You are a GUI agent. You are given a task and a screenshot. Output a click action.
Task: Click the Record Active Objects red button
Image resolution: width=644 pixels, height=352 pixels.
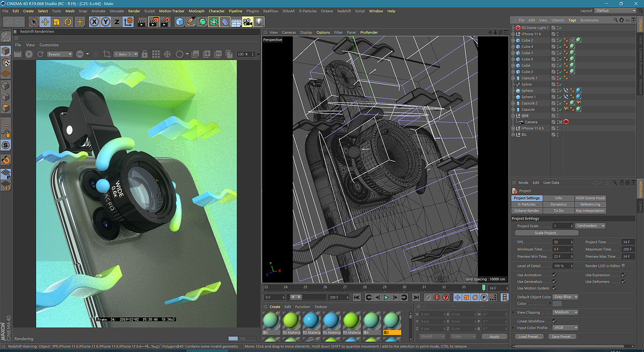pyautogui.click(x=436, y=297)
